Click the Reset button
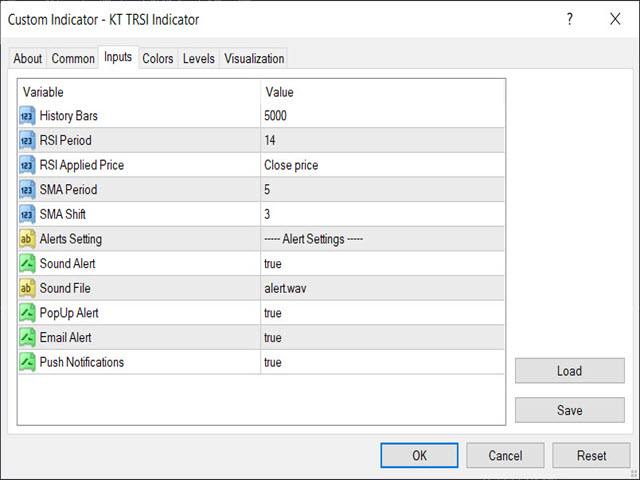The height and width of the screenshot is (480, 640). pyautogui.click(x=591, y=455)
